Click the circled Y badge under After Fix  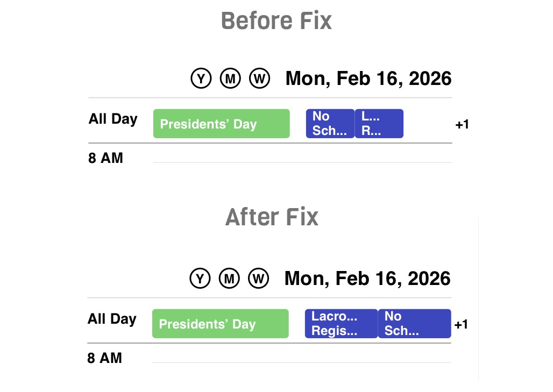200,279
